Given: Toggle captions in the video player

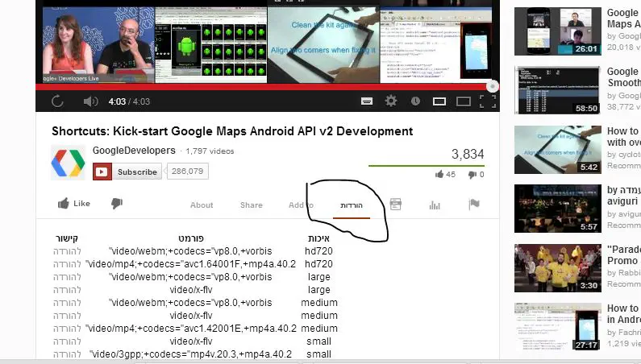Looking at the screenshot, I should pyautogui.click(x=366, y=101).
